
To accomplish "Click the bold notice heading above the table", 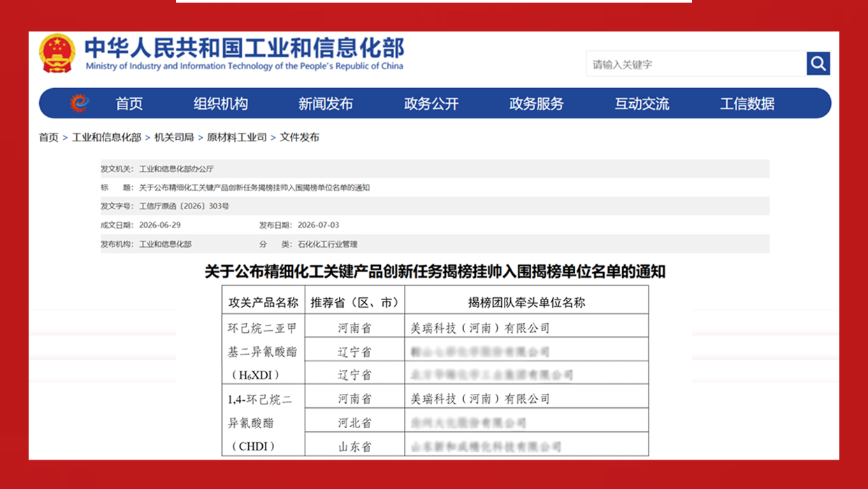I will 435,271.
